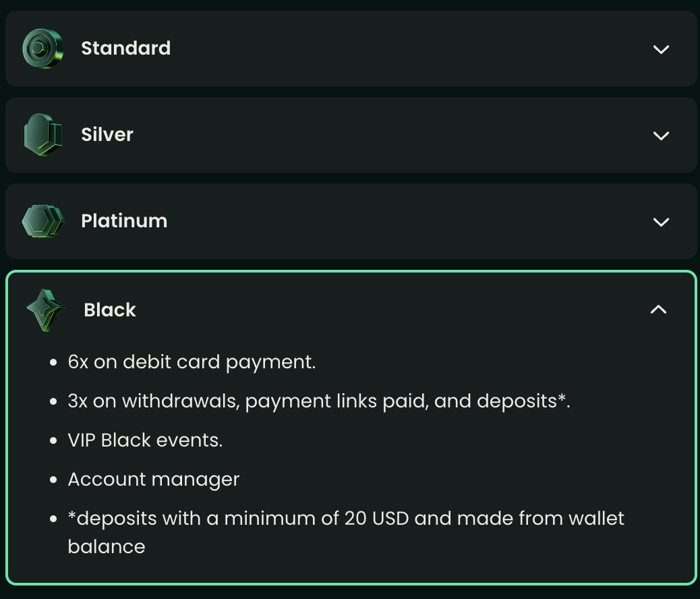Click the Account manager benefit
700x599 pixels.
[154, 480]
